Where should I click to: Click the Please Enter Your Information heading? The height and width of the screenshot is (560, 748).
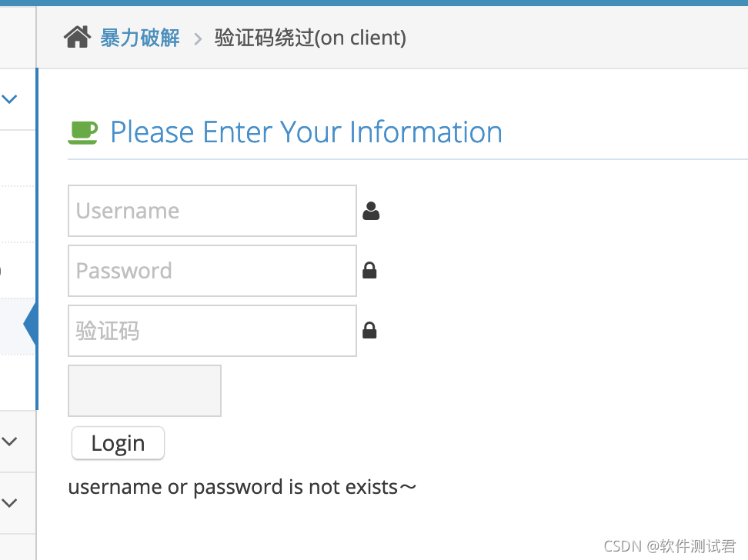[x=306, y=132]
